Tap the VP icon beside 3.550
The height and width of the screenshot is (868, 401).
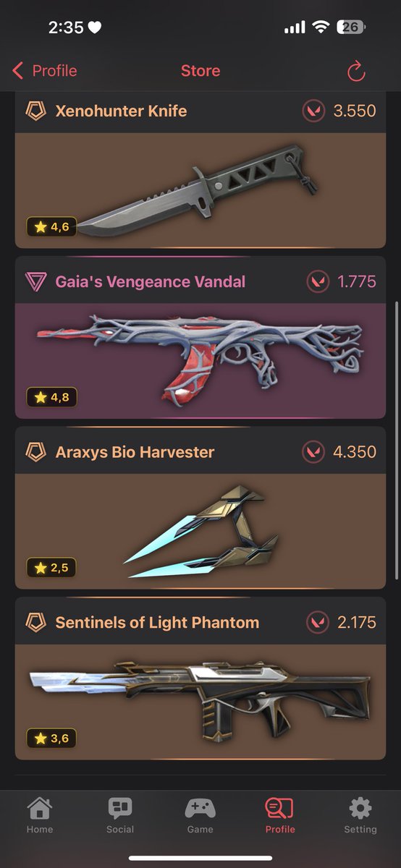[x=313, y=111]
